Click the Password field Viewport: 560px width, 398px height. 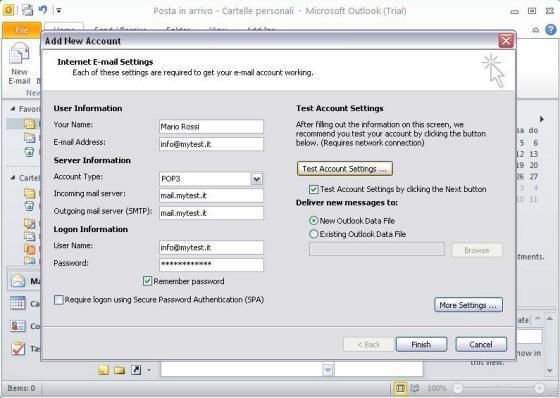pos(211,264)
